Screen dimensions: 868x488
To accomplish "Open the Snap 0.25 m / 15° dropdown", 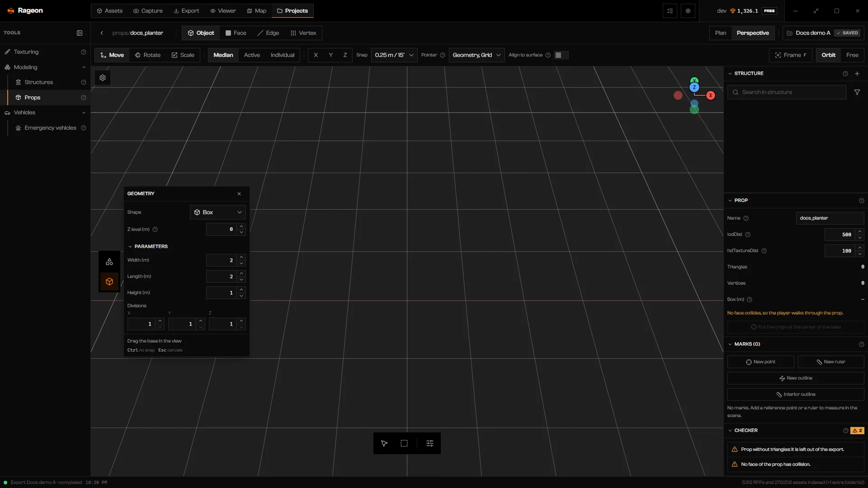I will pos(394,55).
